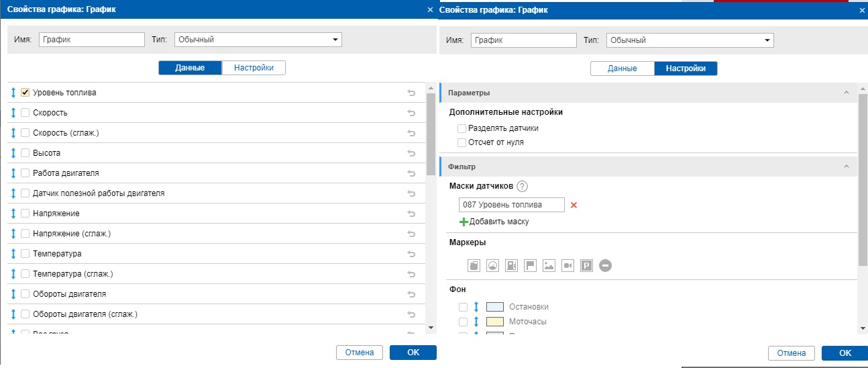Uncheck the Уровень топлива checkbox
Image resolution: width=868 pixels, height=368 pixels.
coord(25,93)
